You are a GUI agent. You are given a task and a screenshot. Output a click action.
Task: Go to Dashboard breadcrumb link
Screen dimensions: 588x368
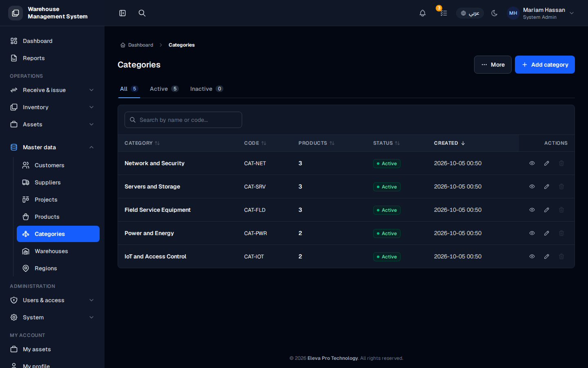137,45
